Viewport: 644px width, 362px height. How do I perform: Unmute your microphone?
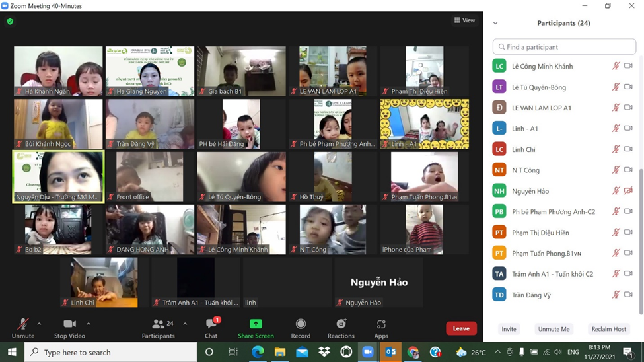(x=22, y=324)
